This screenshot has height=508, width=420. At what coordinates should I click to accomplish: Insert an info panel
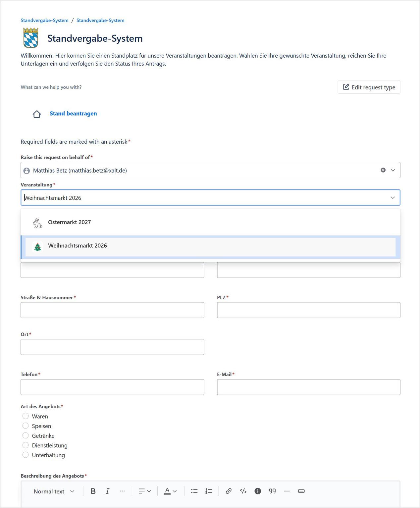click(258, 491)
